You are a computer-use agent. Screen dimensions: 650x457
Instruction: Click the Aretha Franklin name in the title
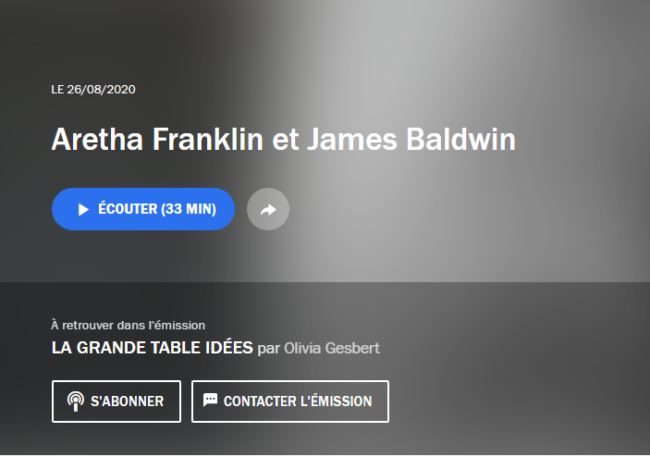(x=158, y=139)
